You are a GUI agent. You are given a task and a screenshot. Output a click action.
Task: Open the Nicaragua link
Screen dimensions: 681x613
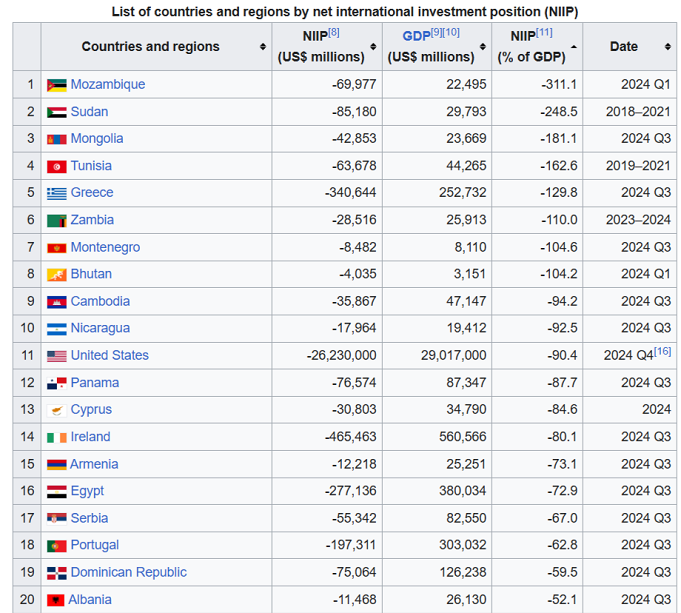[x=100, y=328]
